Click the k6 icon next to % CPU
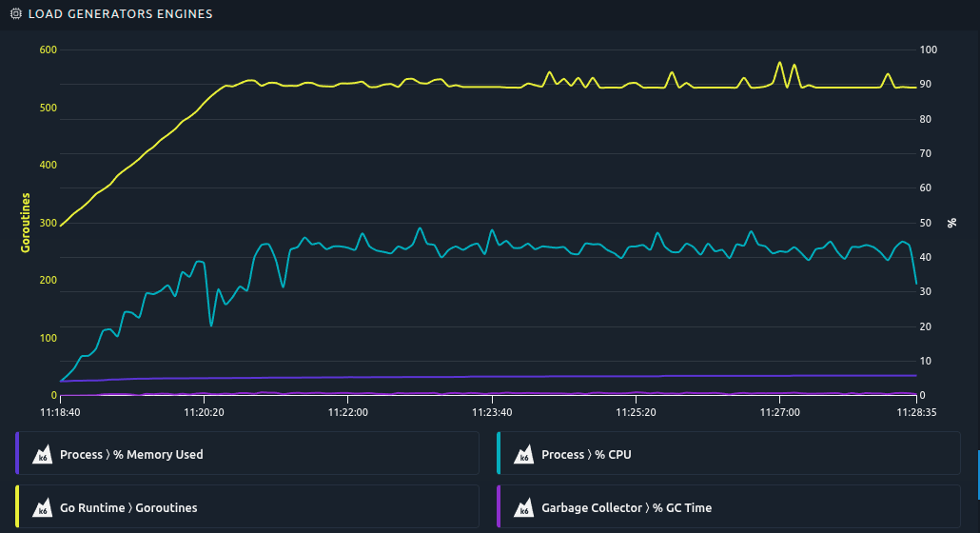This screenshot has width=980, height=533. coord(523,454)
